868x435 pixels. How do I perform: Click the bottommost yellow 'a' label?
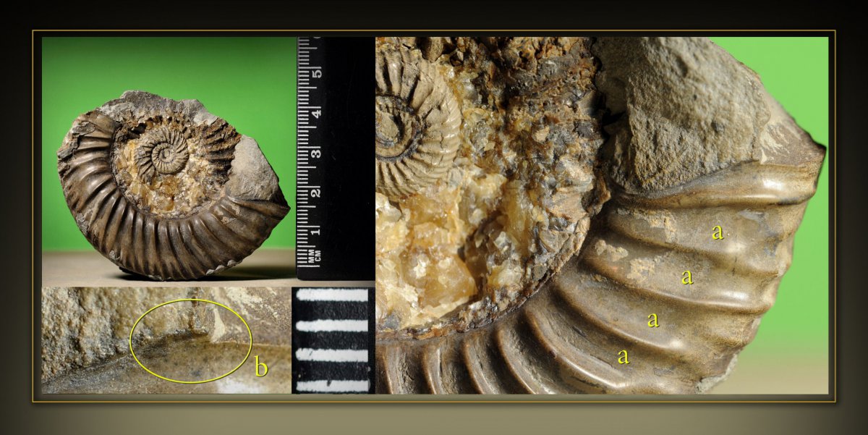coord(623,356)
